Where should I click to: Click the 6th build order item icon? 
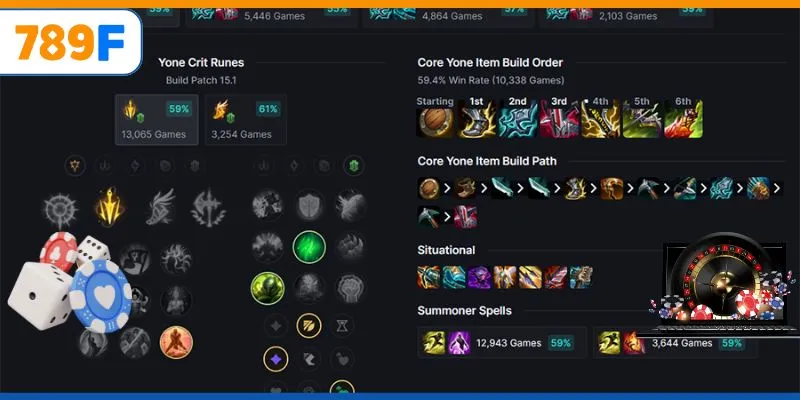(683, 120)
